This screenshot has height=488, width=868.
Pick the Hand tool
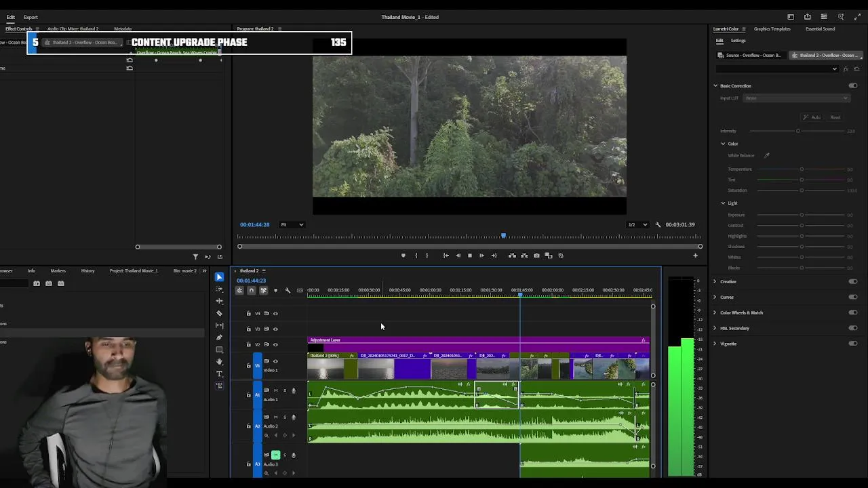coord(219,361)
